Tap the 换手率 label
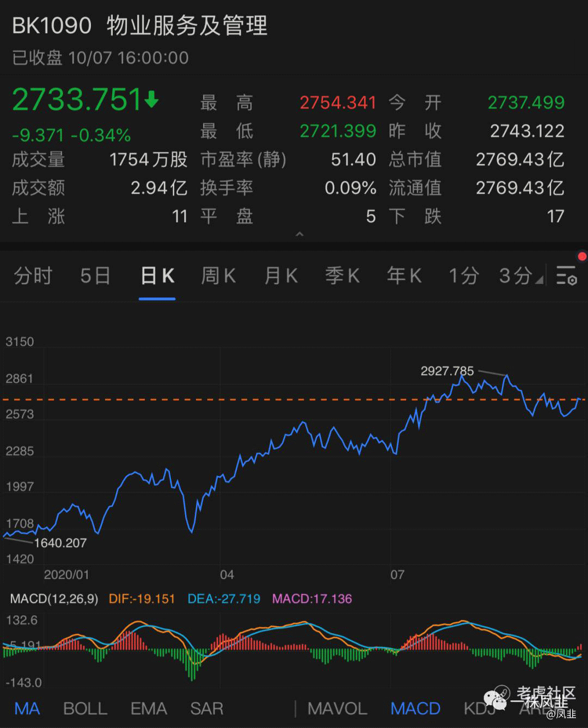 click(226, 188)
